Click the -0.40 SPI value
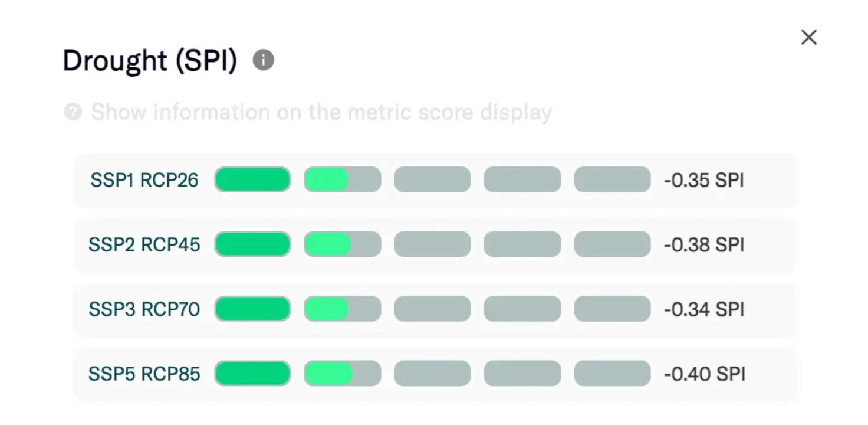This screenshot has width=868, height=425. pos(705,374)
